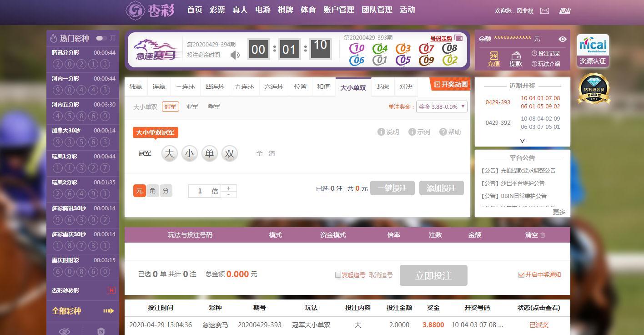Click the 急速赛马 game logo
This screenshot has width=644, height=335.
pyautogui.click(x=156, y=50)
